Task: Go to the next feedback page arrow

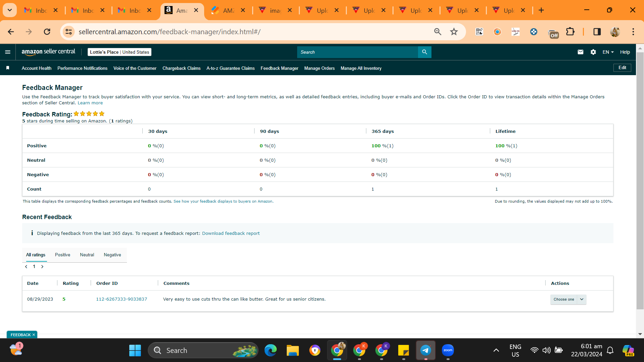Action: 42,267
